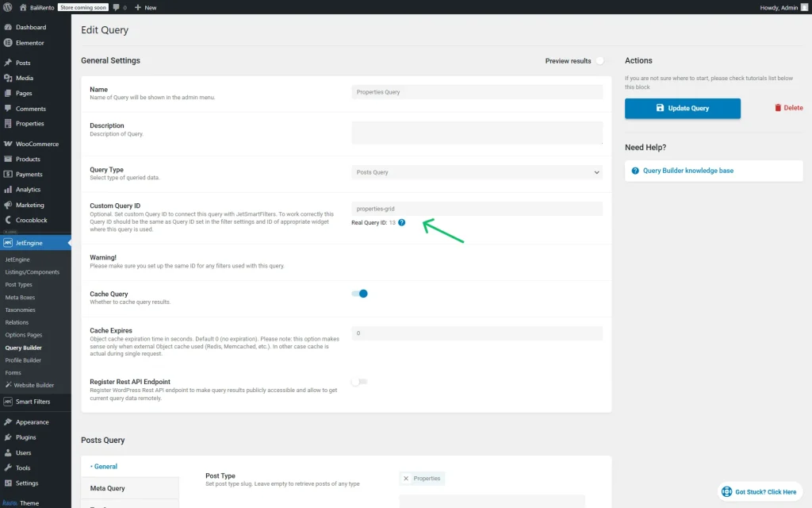The image size is (812, 508).
Task: Click the Custom Query ID field
Action: [x=477, y=209]
